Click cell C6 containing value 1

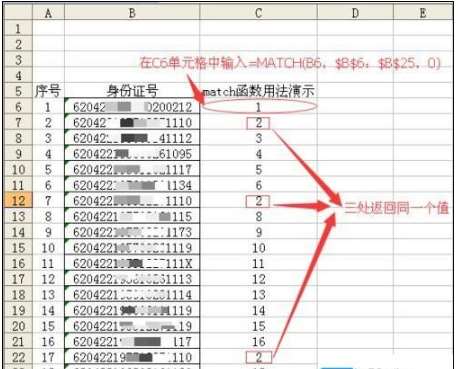click(x=258, y=107)
